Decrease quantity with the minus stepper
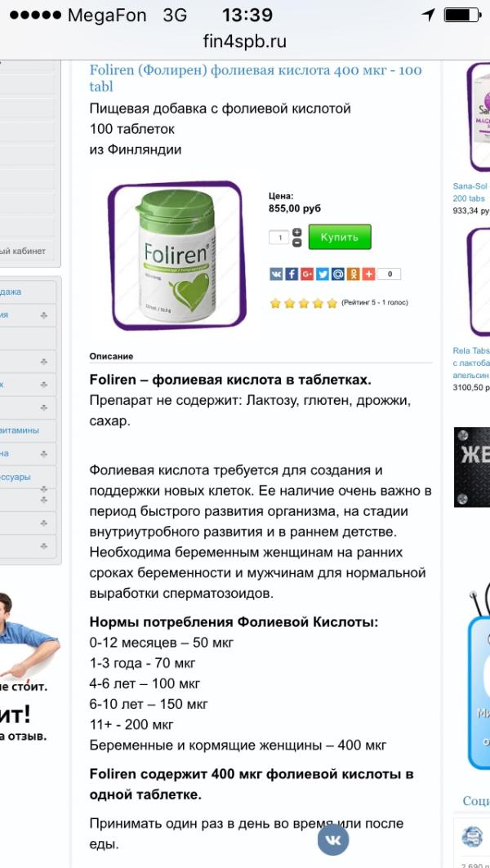The image size is (490, 868). pos(296,243)
